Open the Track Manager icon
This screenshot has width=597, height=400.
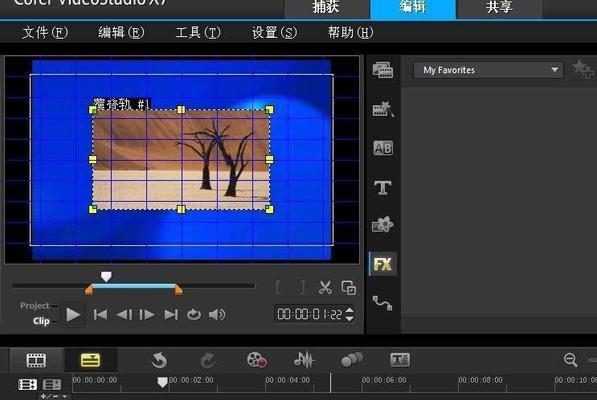click(x=52, y=384)
